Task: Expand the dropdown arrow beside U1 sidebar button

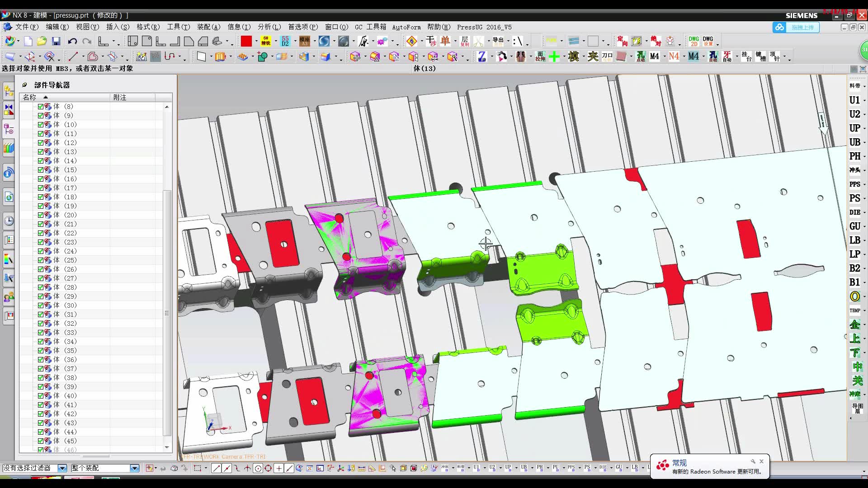Action: click(x=864, y=100)
